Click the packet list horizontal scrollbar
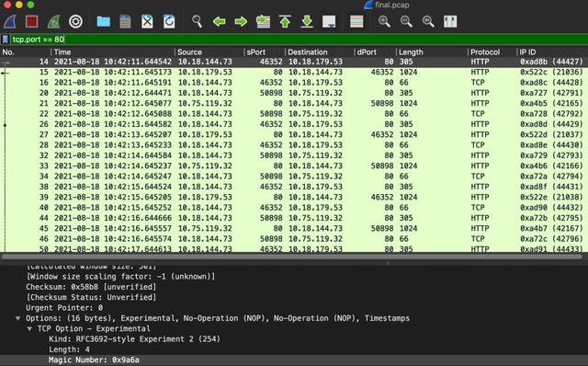The width and height of the screenshot is (588, 366). (x=292, y=257)
